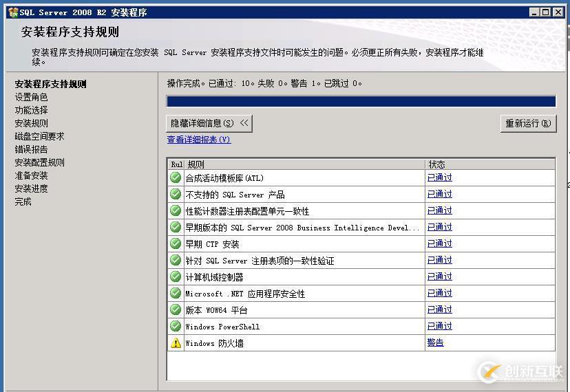
Task: Click the summary text 操作完成。已通过: 10
Action: [210, 84]
